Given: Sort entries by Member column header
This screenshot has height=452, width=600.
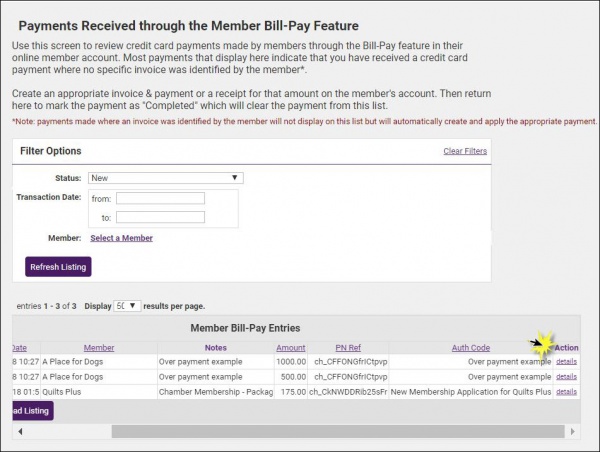Looking at the screenshot, I should [x=99, y=347].
